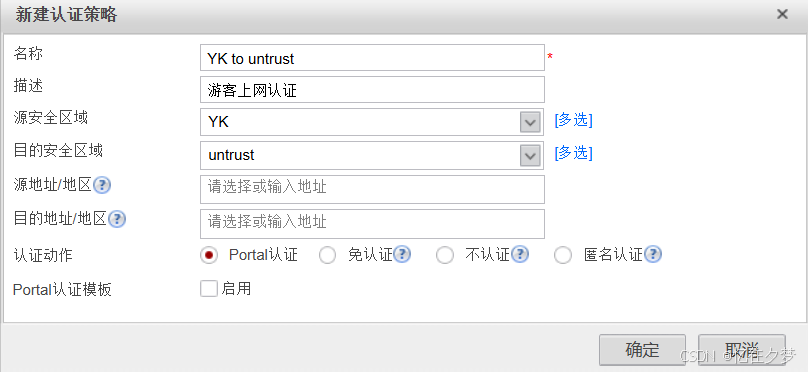Select the 匿名认证 radio option
This screenshot has width=808, height=372.
563,255
